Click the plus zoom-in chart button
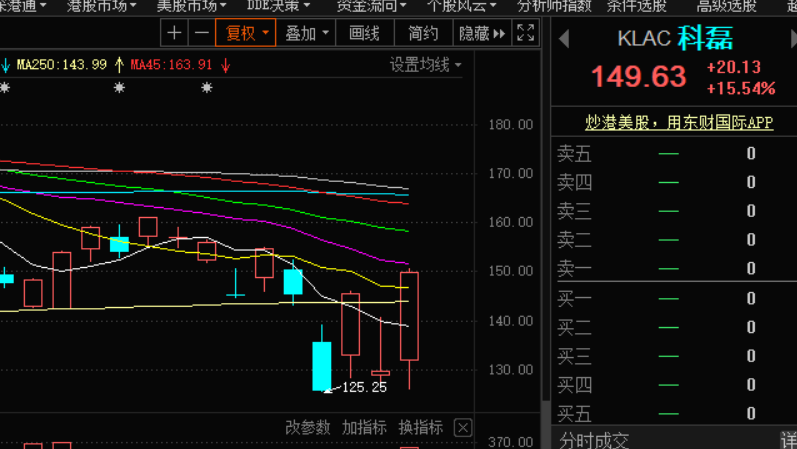 pos(174,33)
